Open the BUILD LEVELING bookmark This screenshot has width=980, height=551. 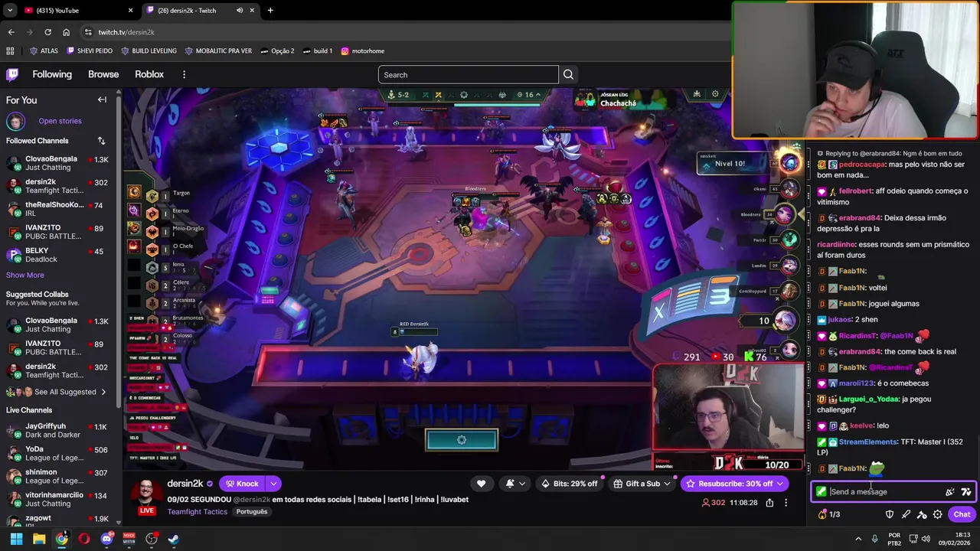click(x=148, y=51)
